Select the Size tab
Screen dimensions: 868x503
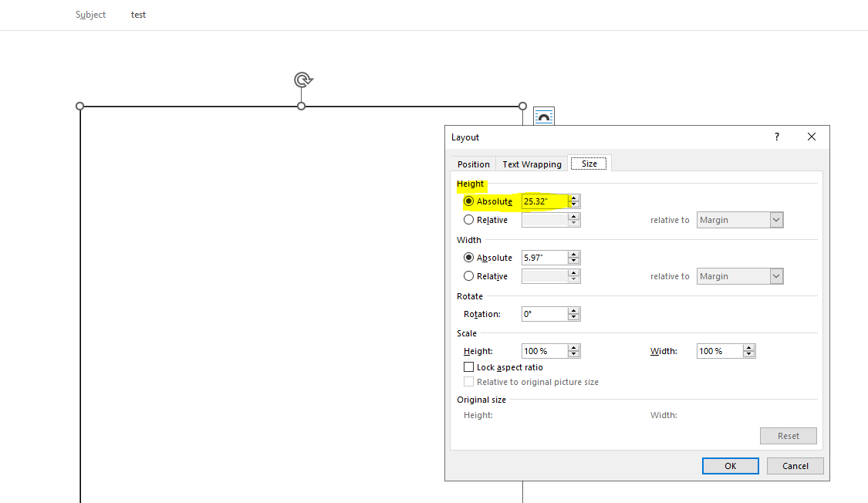pyautogui.click(x=589, y=164)
